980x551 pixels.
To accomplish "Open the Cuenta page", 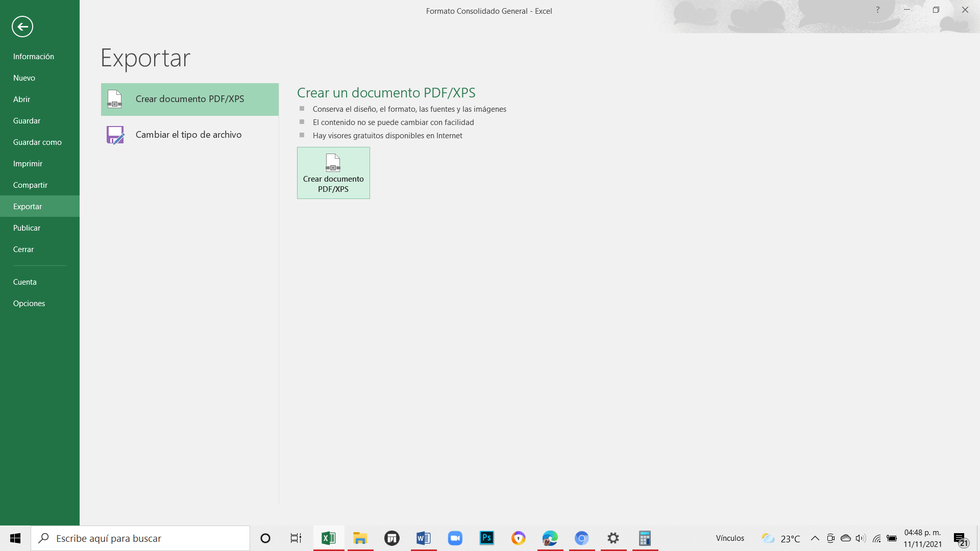I will pyautogui.click(x=25, y=282).
